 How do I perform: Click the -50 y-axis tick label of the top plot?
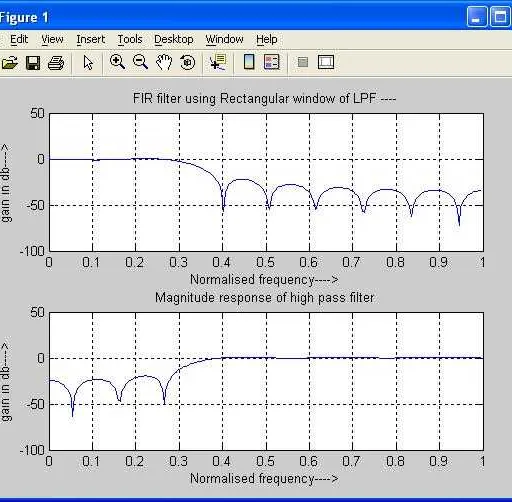[35, 205]
